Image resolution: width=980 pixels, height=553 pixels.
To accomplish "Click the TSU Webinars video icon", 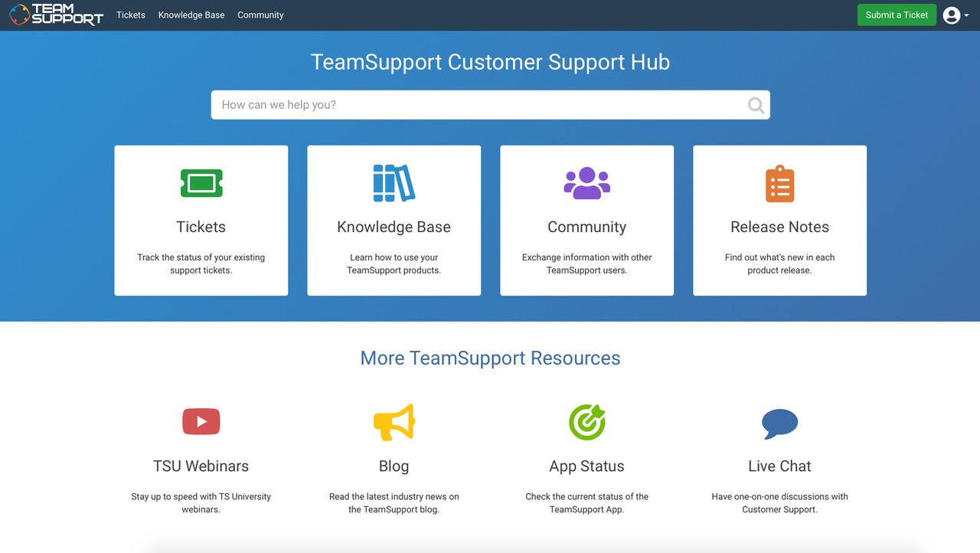I will [201, 420].
